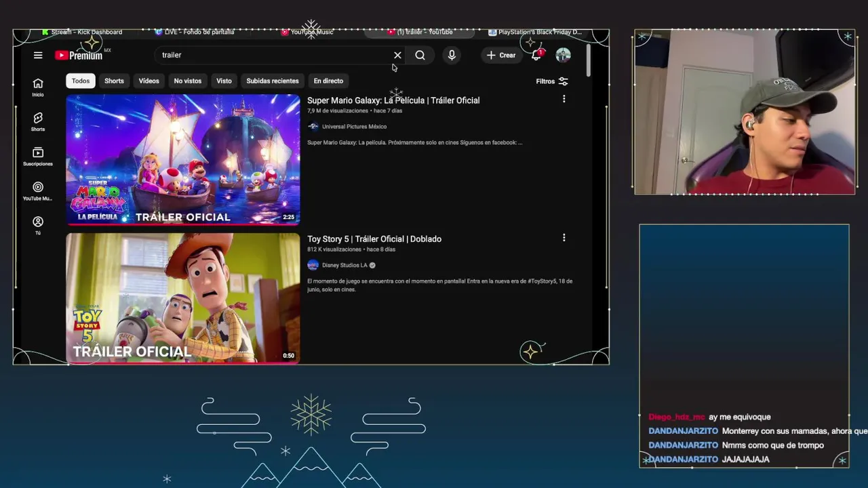Select the Subidas recientes filter chip

pos(272,81)
